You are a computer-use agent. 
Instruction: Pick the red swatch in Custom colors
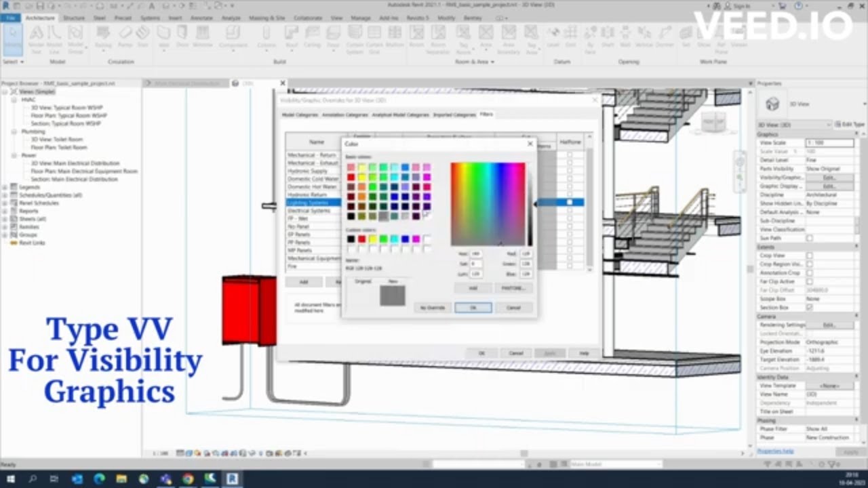[x=362, y=239]
